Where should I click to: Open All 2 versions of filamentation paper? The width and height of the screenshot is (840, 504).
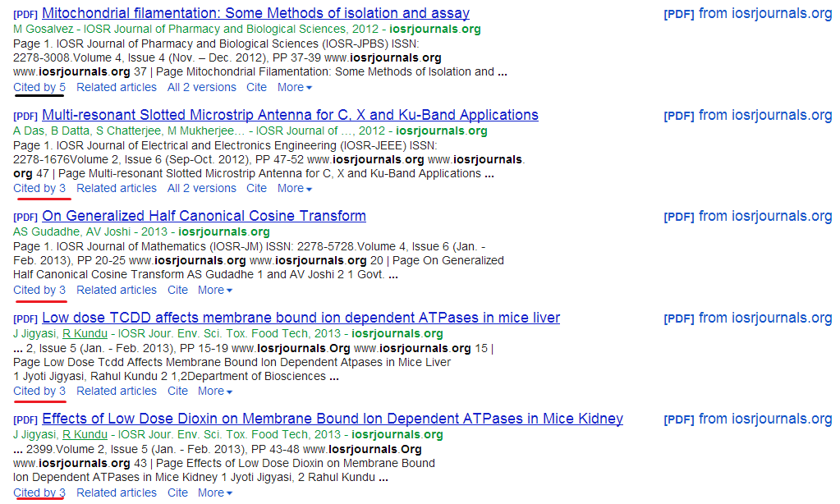pyautogui.click(x=201, y=87)
